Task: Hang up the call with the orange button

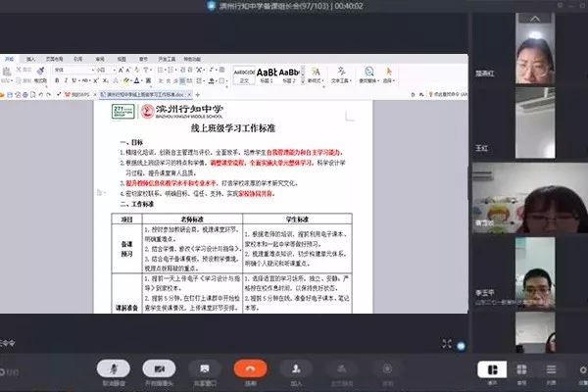Action: click(x=250, y=368)
